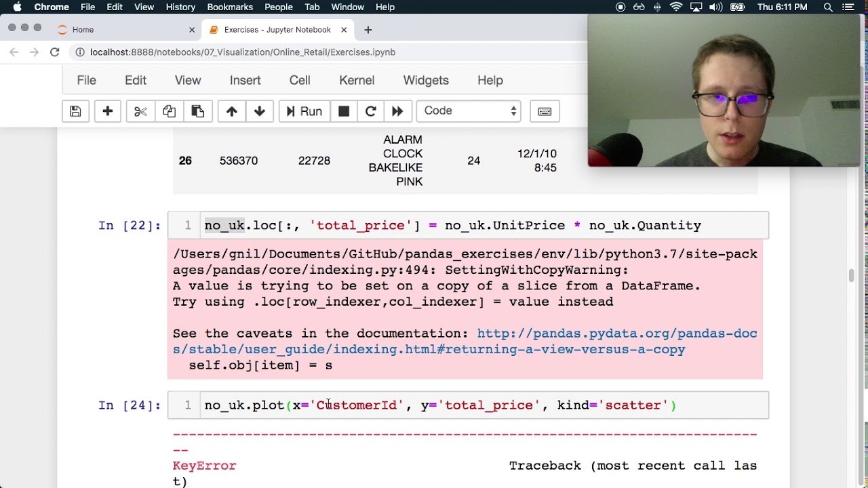Run the selected cell
This screenshot has width=868, height=488.
click(304, 111)
